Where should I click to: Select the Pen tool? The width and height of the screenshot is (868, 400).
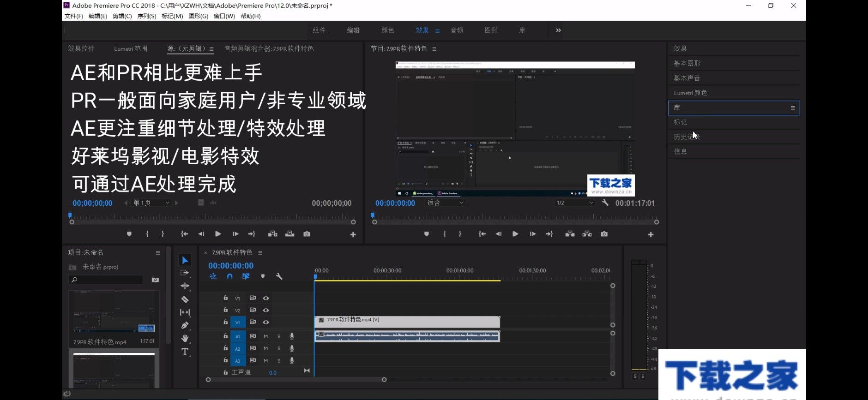point(185,325)
